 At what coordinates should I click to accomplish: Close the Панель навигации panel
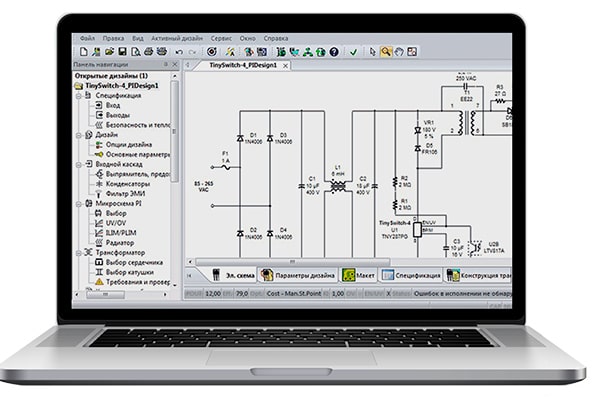[x=175, y=64]
